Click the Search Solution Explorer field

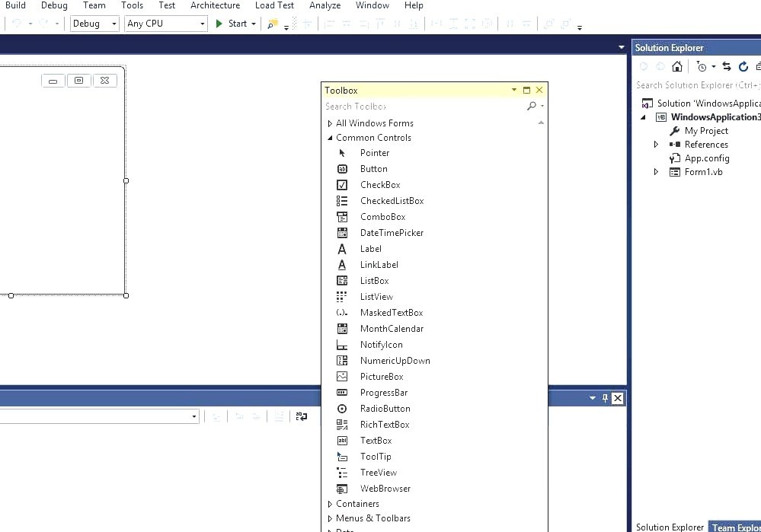coord(697,85)
